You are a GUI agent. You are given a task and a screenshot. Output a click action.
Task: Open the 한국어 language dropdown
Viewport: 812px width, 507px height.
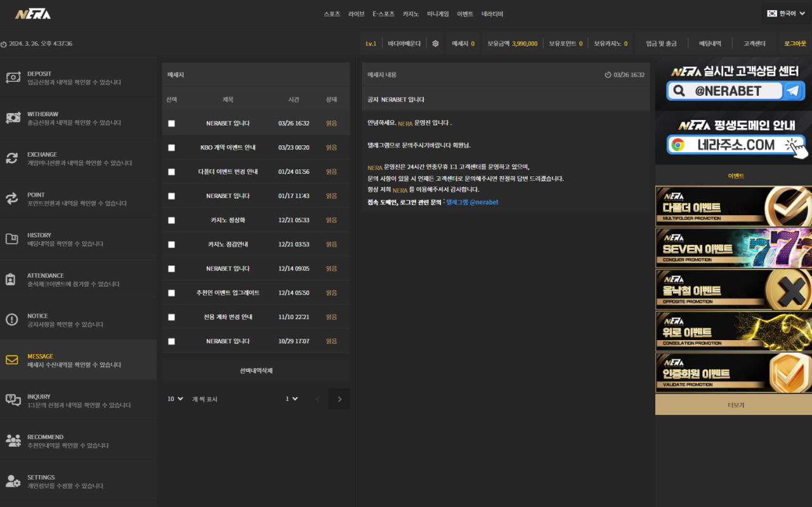pyautogui.click(x=787, y=13)
